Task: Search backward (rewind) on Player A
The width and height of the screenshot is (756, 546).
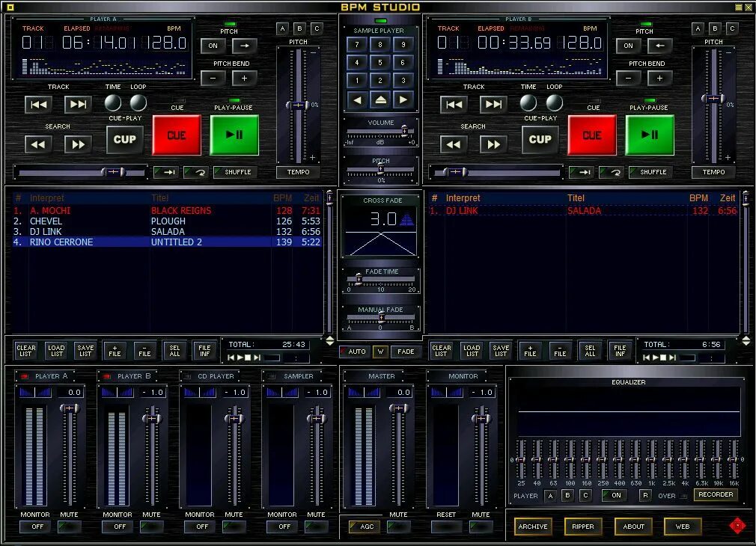Action: click(39, 144)
